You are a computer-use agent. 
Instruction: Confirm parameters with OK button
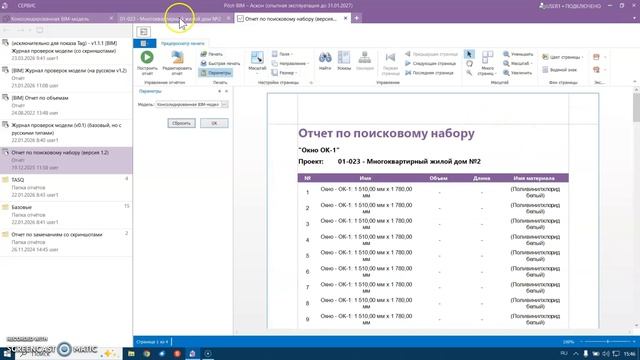(214, 123)
